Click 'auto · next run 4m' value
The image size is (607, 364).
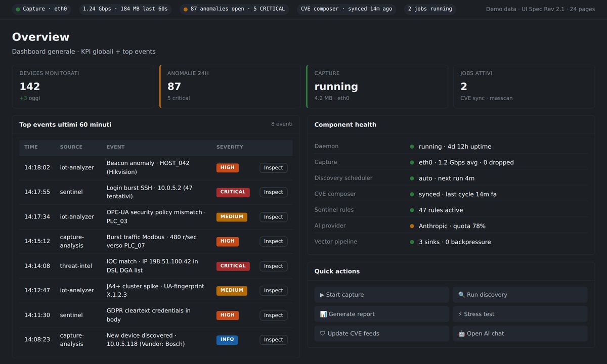point(447,178)
